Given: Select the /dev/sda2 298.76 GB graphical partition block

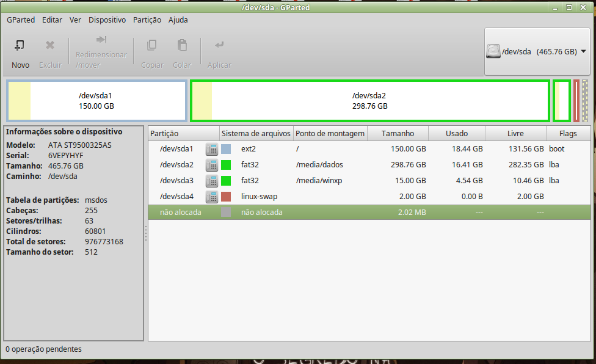Looking at the screenshot, I should (370, 101).
